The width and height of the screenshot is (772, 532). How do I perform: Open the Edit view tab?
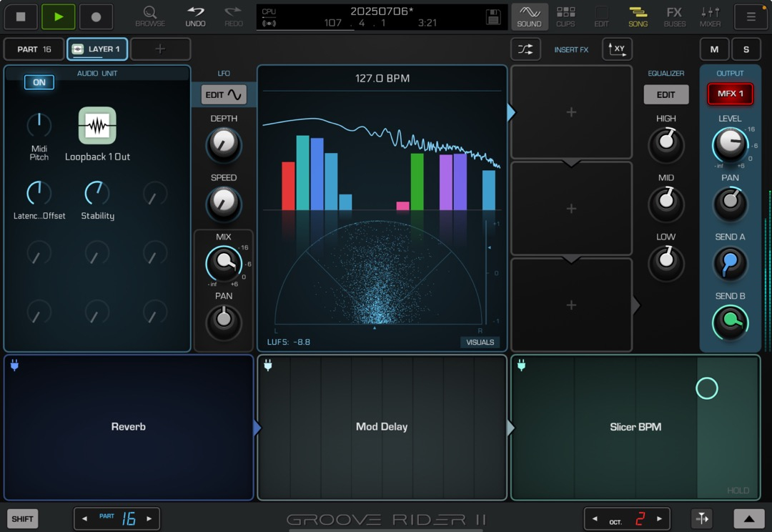[601, 16]
